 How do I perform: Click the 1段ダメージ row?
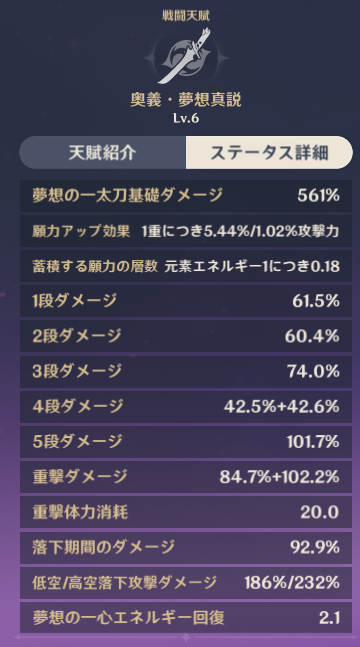point(186,301)
